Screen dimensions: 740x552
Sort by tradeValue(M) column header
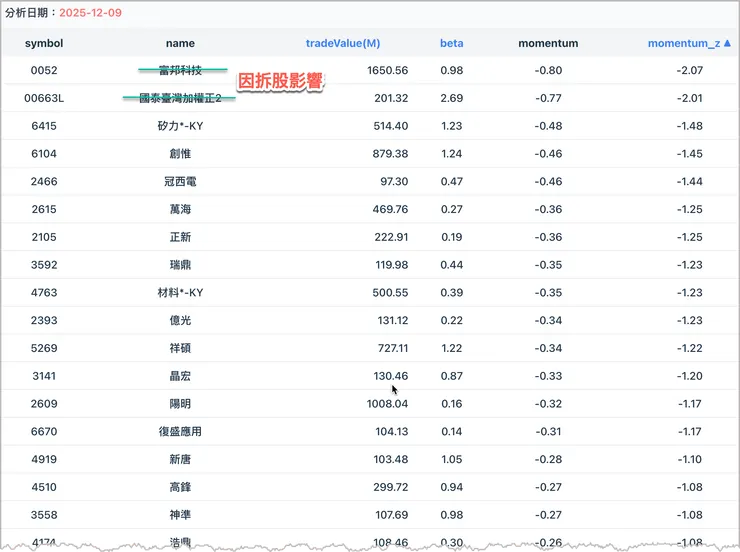click(x=343, y=43)
